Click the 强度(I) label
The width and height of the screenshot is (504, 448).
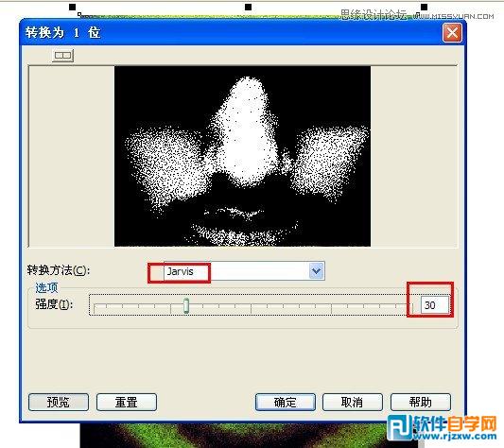tap(54, 304)
